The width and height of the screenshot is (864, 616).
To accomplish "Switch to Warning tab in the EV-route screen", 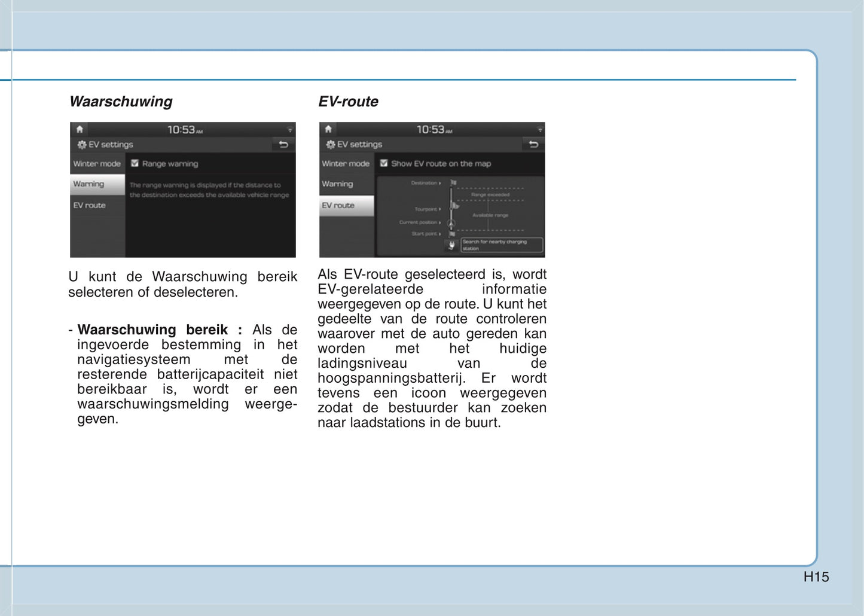I will [338, 184].
